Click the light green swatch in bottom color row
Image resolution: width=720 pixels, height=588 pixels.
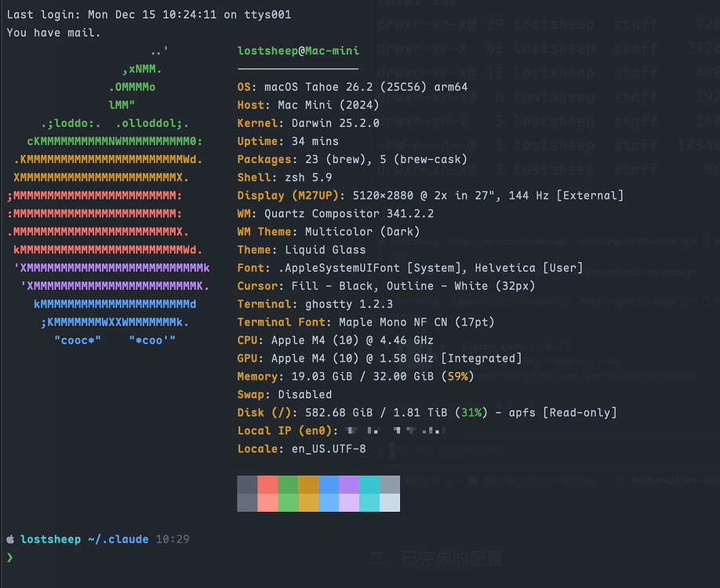coord(288,503)
